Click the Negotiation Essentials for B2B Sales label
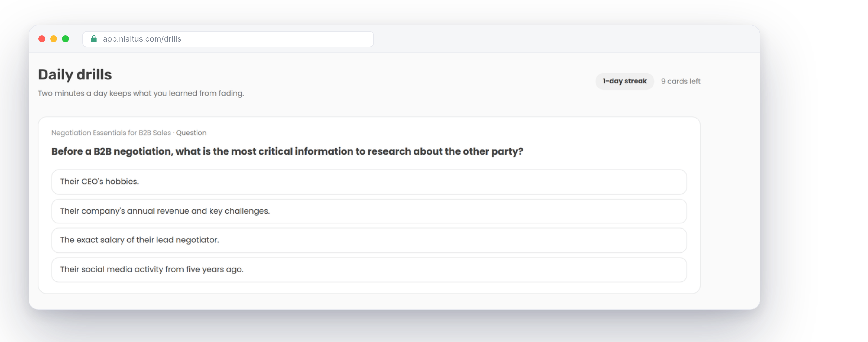The height and width of the screenshot is (342, 868). click(111, 133)
